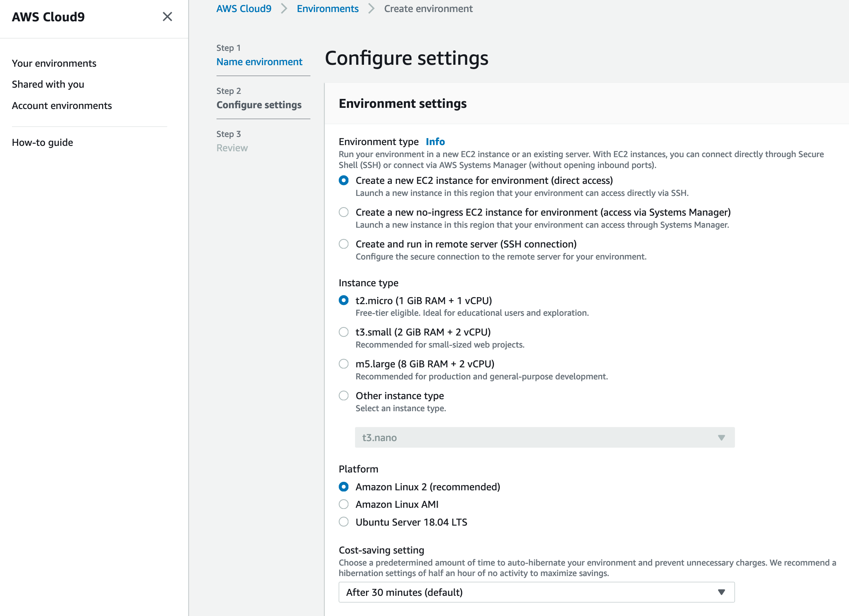849x616 pixels.
Task: Open Shared with you environments
Action: pyautogui.click(x=48, y=84)
